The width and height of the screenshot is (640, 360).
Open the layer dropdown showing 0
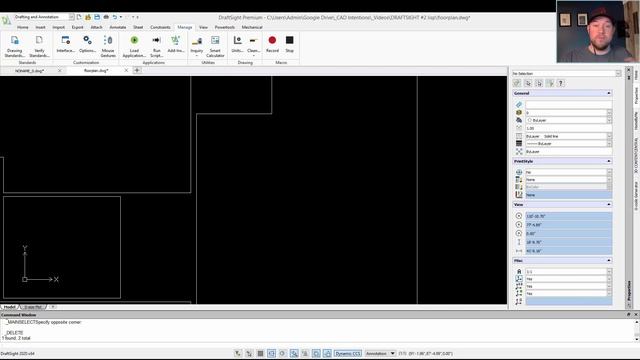click(x=609, y=113)
